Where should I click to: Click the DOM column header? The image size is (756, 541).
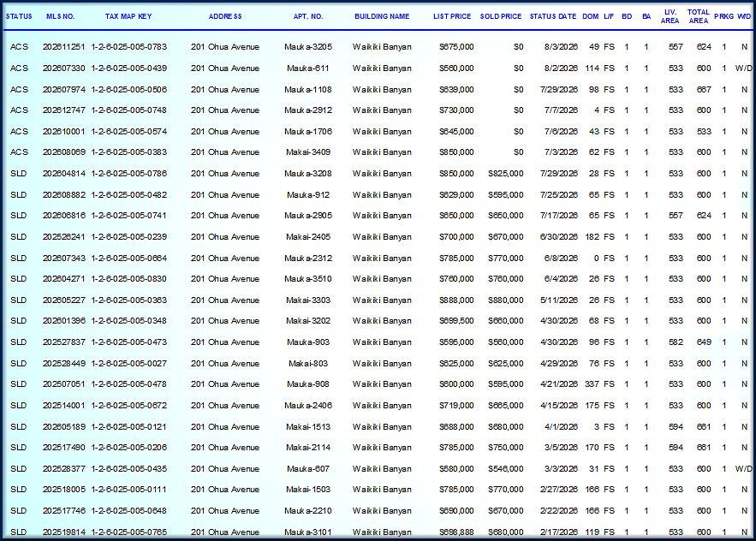tap(590, 16)
